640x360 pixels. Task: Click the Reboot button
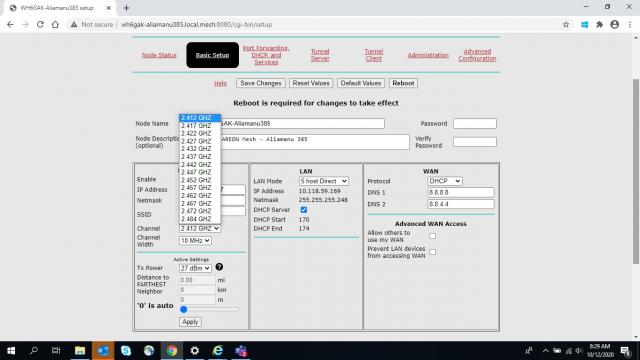[x=403, y=83]
